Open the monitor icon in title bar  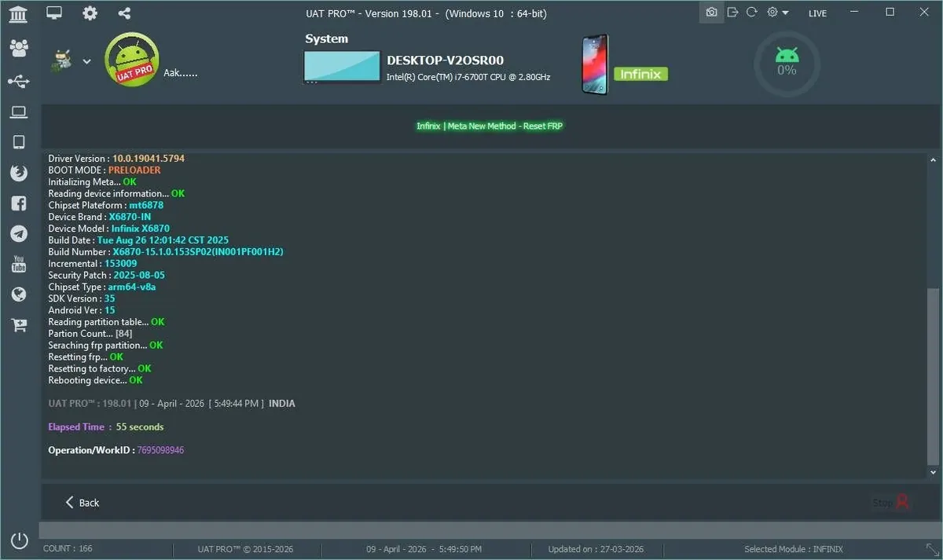pyautogui.click(x=54, y=13)
